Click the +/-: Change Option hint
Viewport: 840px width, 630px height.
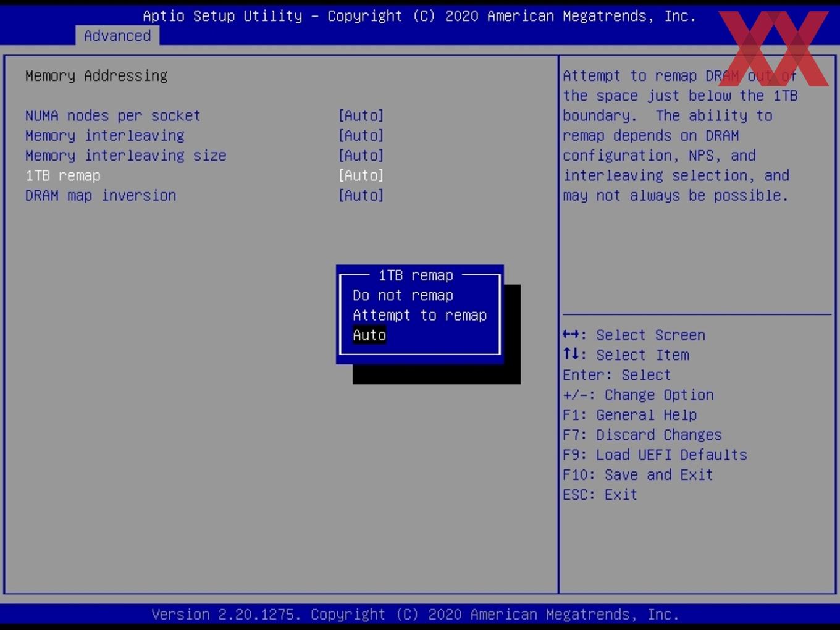click(x=638, y=395)
